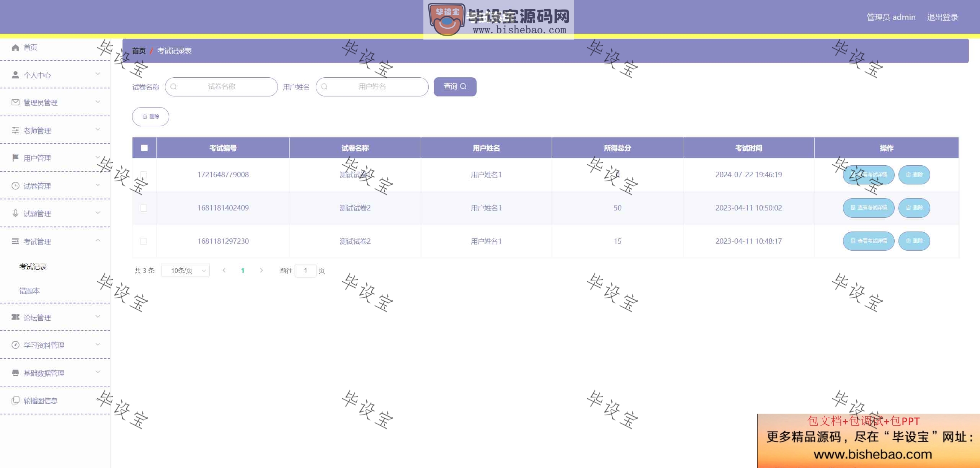The width and height of the screenshot is (980, 468).
Task: Click the 考试时间 column header
Action: (x=748, y=148)
